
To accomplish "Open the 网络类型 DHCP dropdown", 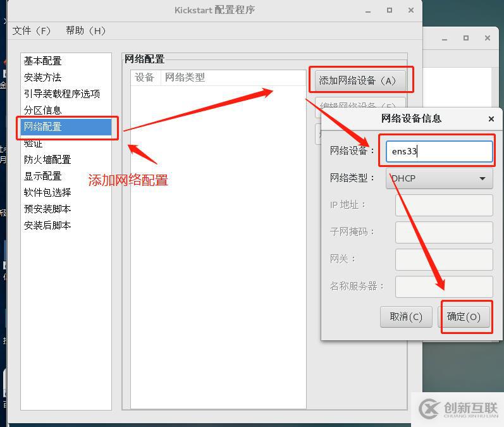I will (x=439, y=178).
